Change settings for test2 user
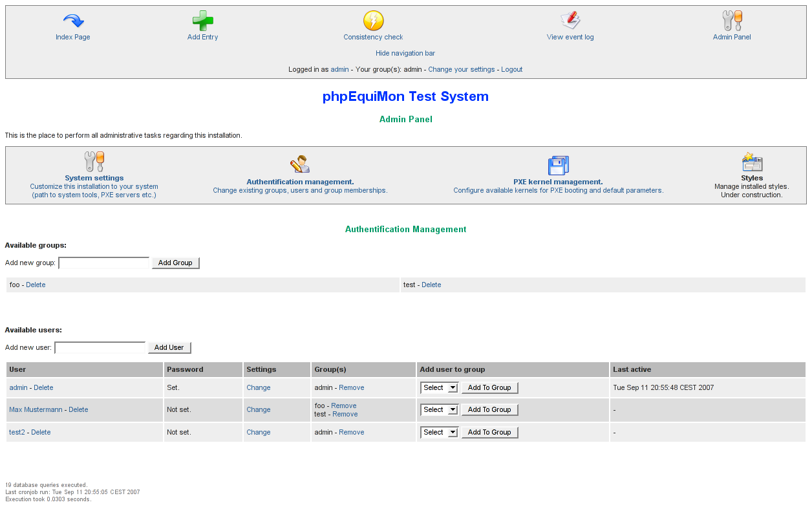 pyautogui.click(x=258, y=432)
